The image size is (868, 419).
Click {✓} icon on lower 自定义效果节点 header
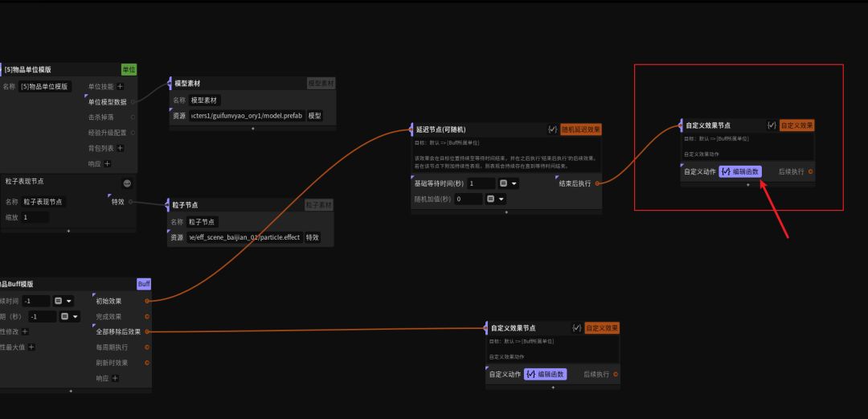click(x=577, y=328)
